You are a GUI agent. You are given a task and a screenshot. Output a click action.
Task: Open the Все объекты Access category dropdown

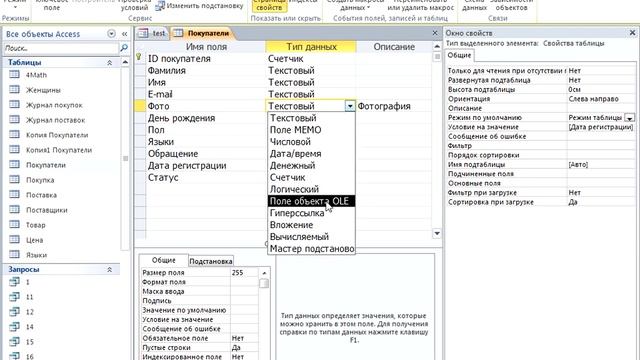111,34
